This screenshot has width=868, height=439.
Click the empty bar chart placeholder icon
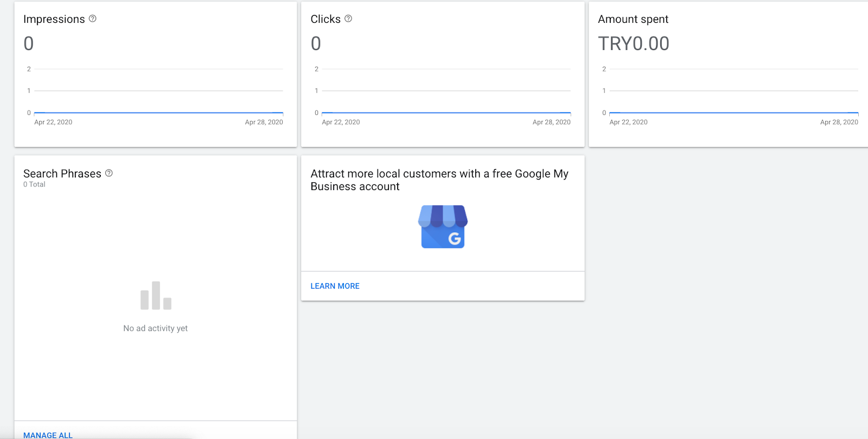pyautogui.click(x=156, y=296)
